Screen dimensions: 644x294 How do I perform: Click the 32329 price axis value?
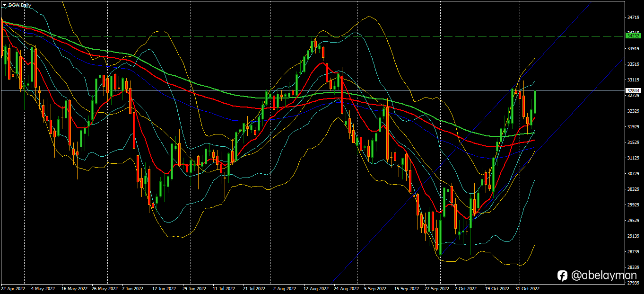(x=634, y=111)
